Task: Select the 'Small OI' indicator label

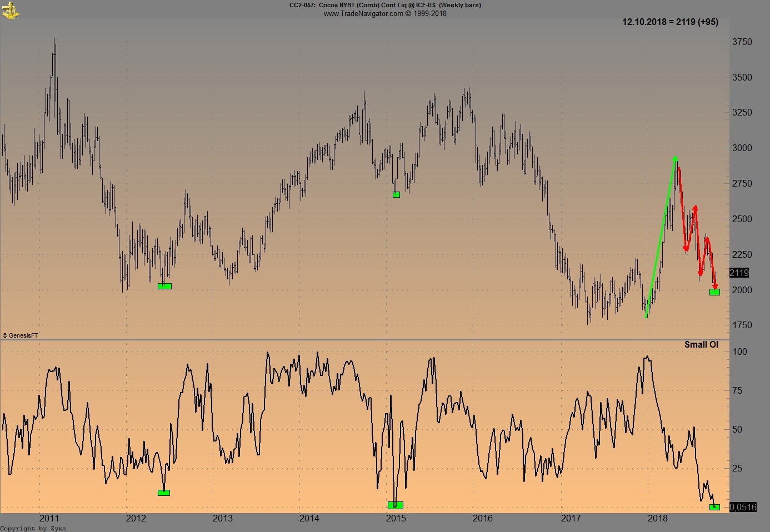Action: click(x=701, y=344)
